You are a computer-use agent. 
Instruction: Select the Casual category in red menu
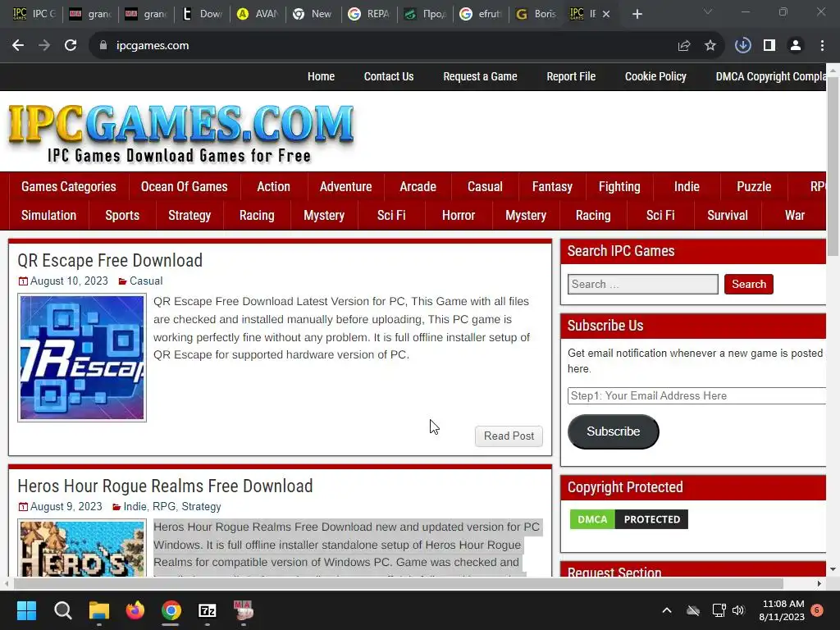(x=485, y=186)
